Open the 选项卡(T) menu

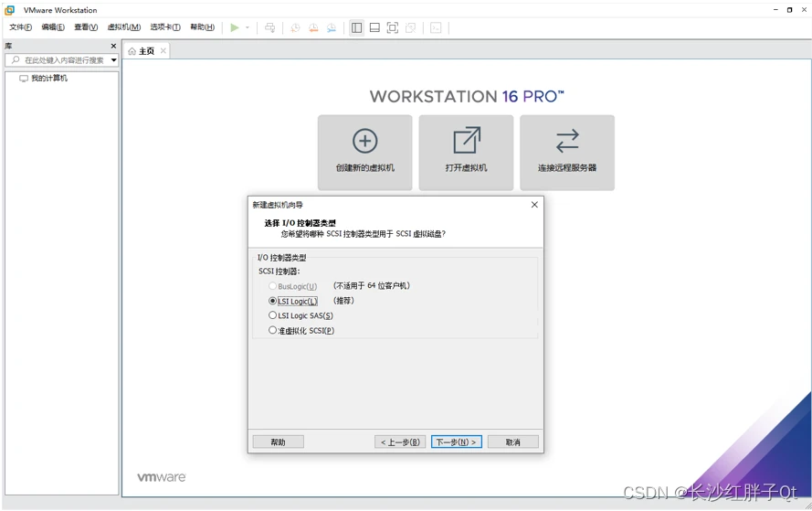click(x=165, y=27)
